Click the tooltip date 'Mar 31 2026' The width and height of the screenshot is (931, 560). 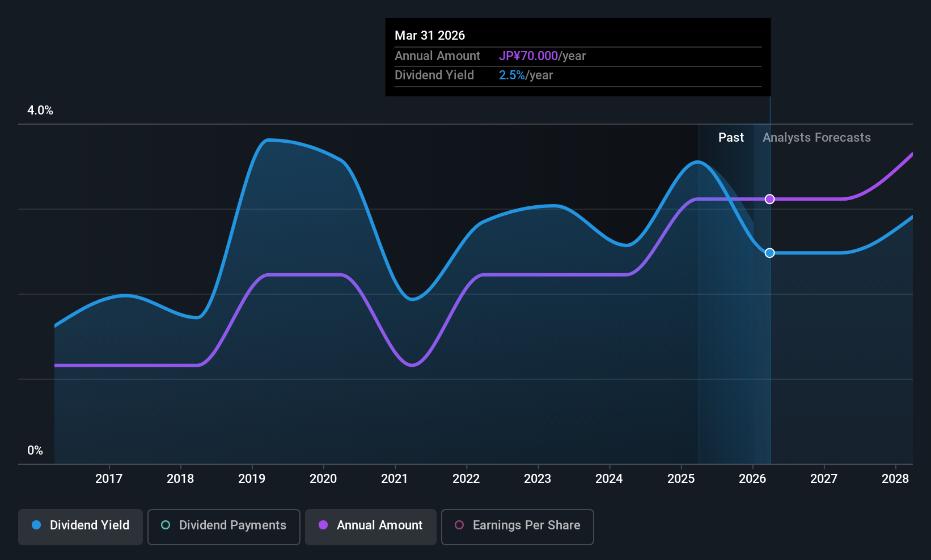tap(430, 35)
